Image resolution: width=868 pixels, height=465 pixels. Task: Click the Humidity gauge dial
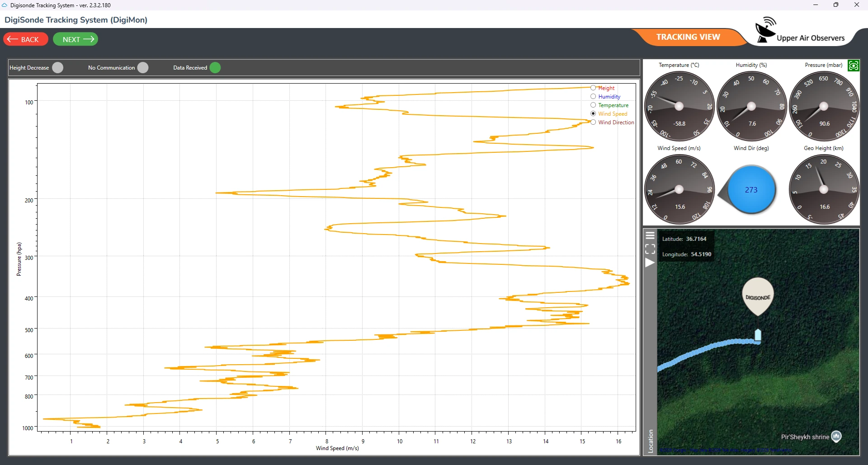751,106
